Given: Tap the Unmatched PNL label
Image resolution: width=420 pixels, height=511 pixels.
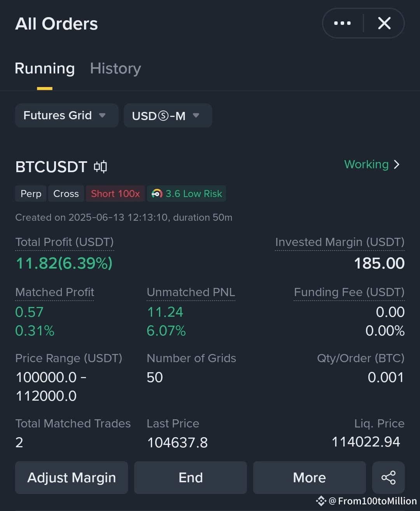Looking at the screenshot, I should click(x=191, y=292).
